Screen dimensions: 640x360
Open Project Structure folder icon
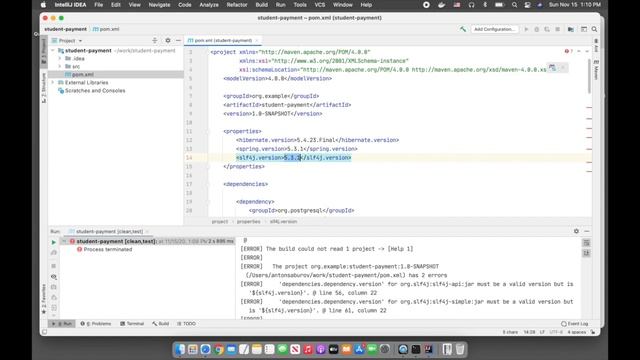571,29
